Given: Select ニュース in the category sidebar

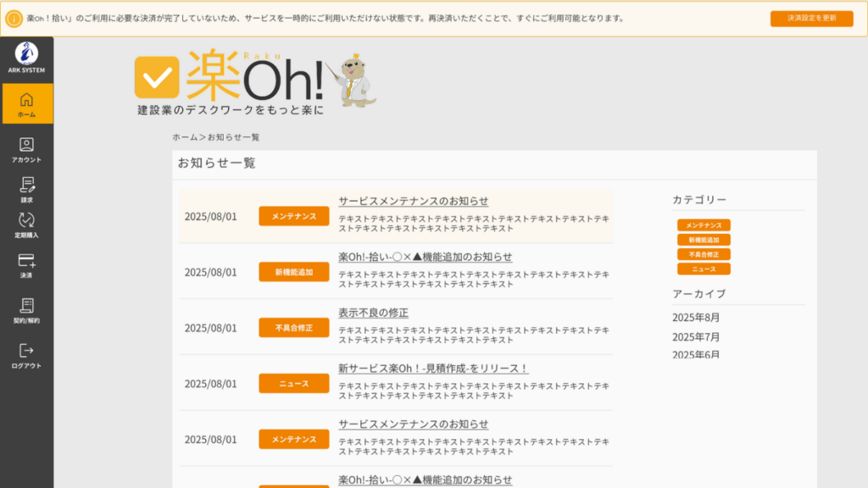Looking at the screenshot, I should [x=704, y=269].
